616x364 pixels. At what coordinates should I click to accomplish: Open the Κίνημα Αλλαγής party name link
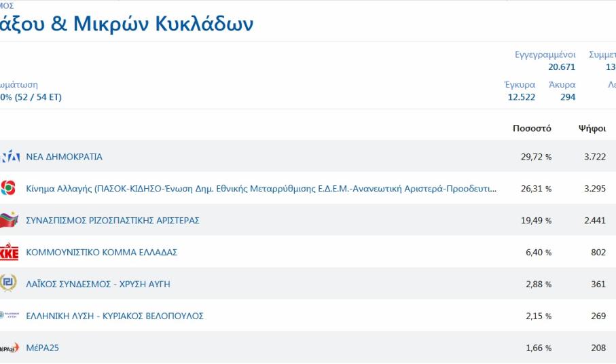(x=261, y=189)
